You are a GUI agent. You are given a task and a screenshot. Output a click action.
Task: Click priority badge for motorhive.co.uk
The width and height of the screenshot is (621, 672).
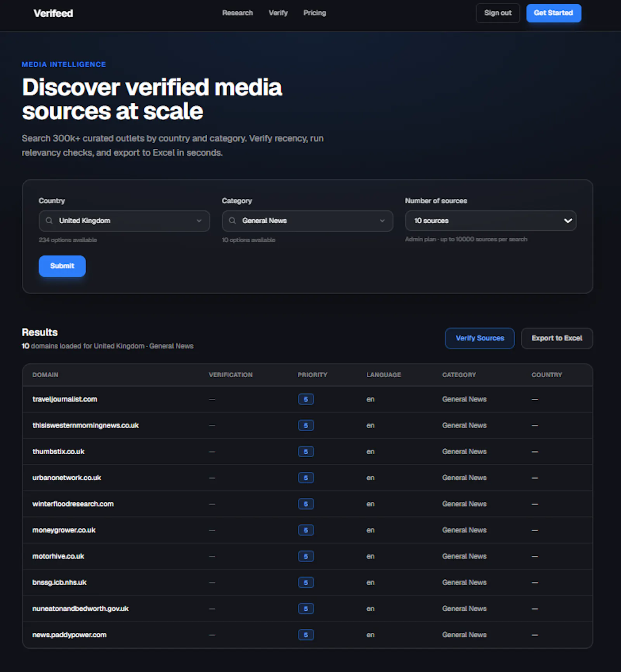coord(306,556)
